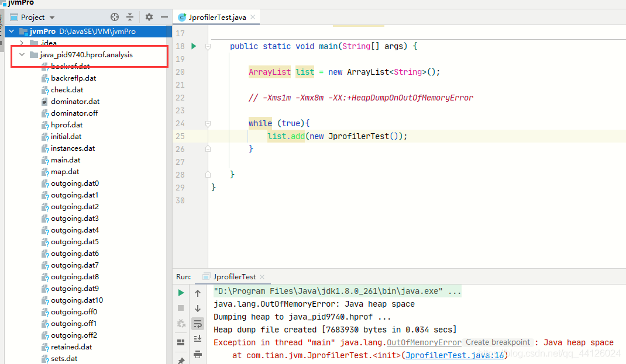Select sets.dat file

click(x=64, y=358)
